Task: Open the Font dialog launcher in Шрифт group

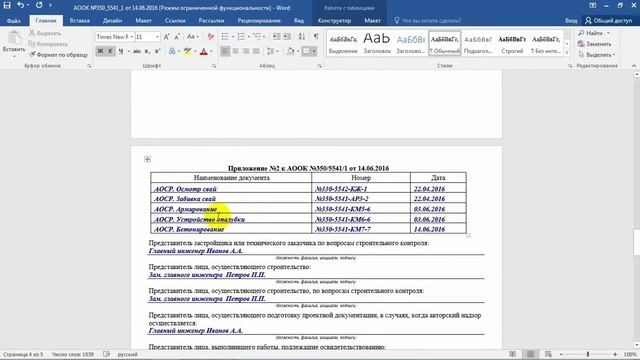Action: [214, 66]
